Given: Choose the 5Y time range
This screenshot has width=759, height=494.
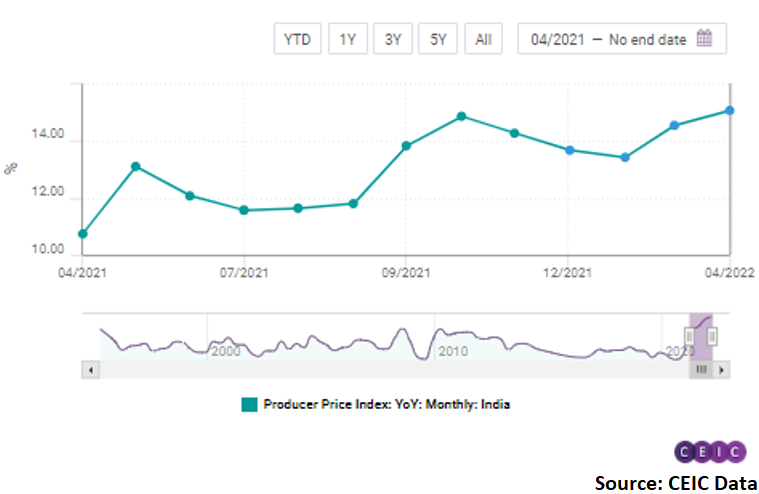Looking at the screenshot, I should click(438, 40).
